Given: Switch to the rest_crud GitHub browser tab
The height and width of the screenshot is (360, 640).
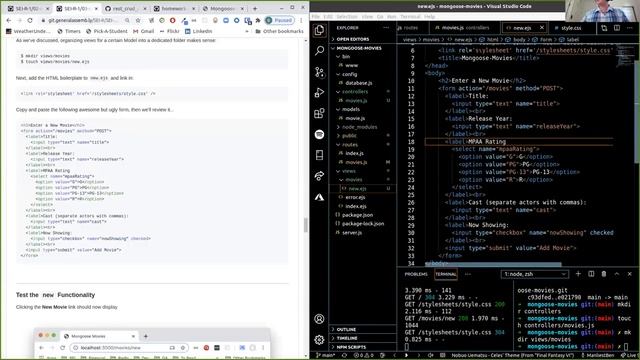Looking at the screenshot, I should 125,9.
